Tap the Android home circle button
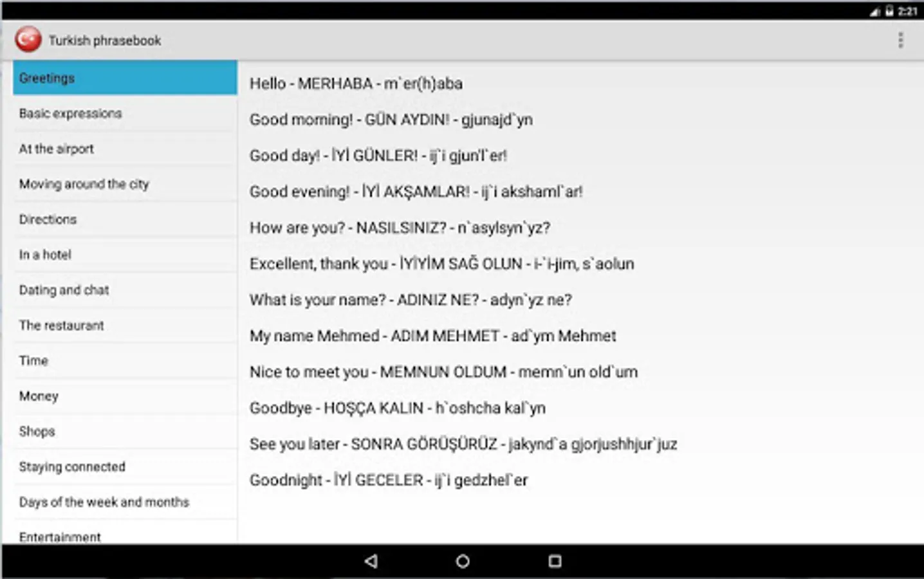Viewport: 924px width, 579px height. pos(462,561)
